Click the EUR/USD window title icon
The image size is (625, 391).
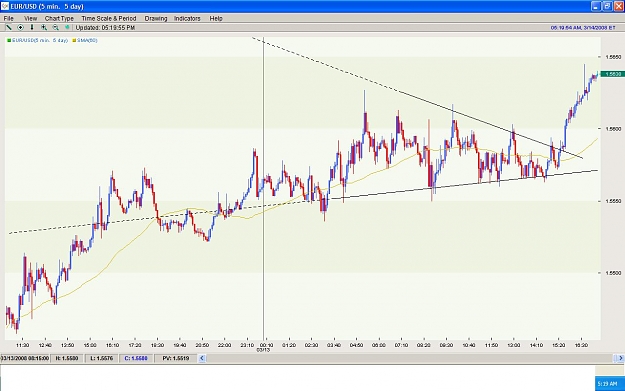pyautogui.click(x=5, y=6)
